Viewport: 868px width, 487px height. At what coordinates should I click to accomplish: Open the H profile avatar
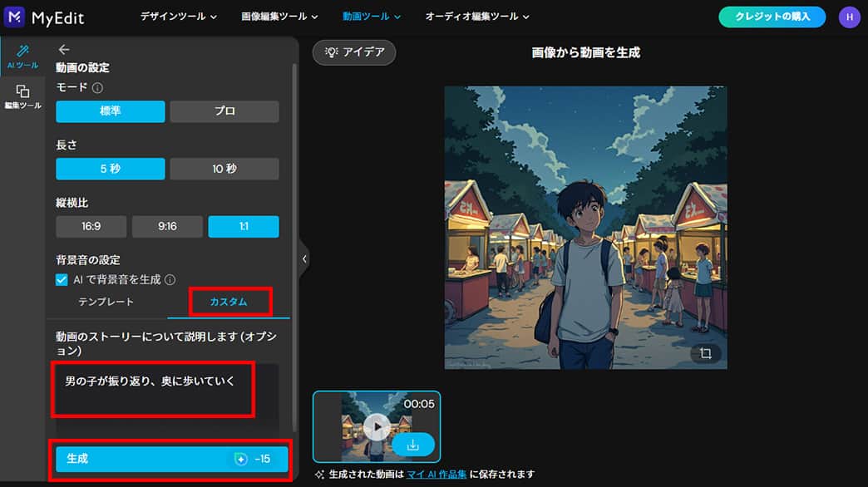(x=850, y=16)
